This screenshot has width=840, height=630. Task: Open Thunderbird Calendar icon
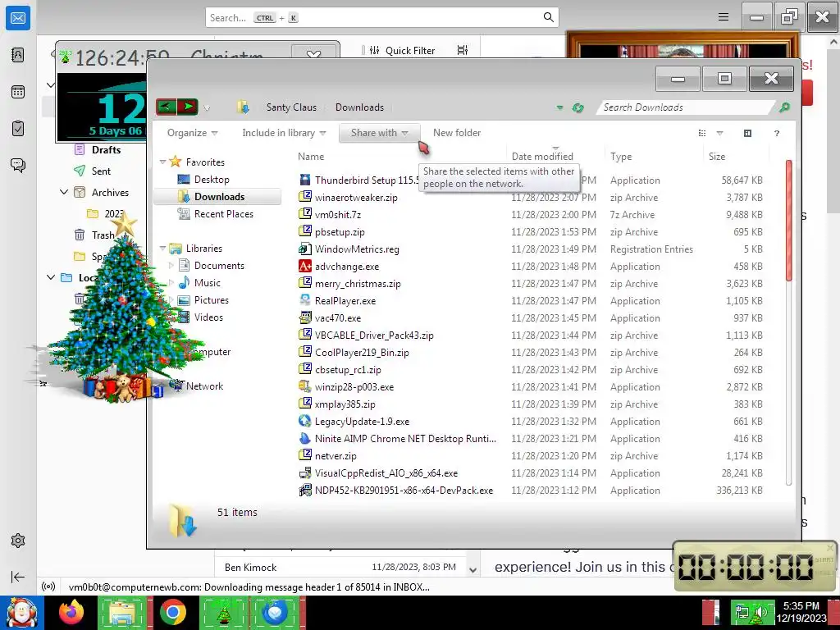18,92
